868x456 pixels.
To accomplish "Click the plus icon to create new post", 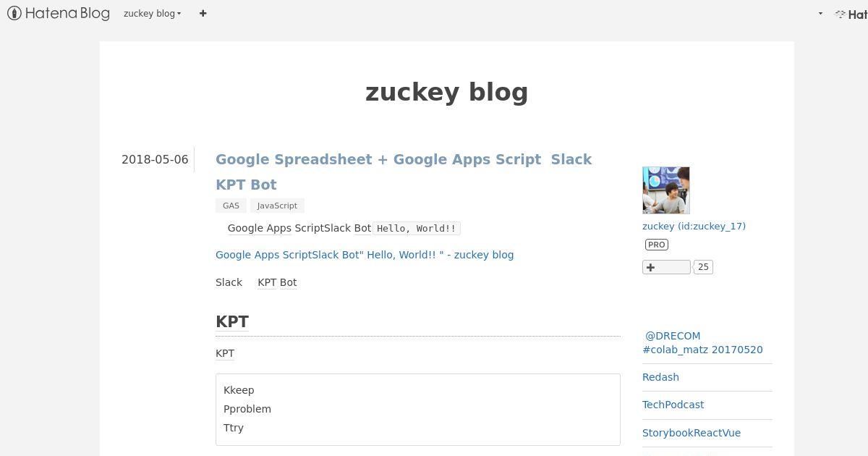I will [203, 13].
